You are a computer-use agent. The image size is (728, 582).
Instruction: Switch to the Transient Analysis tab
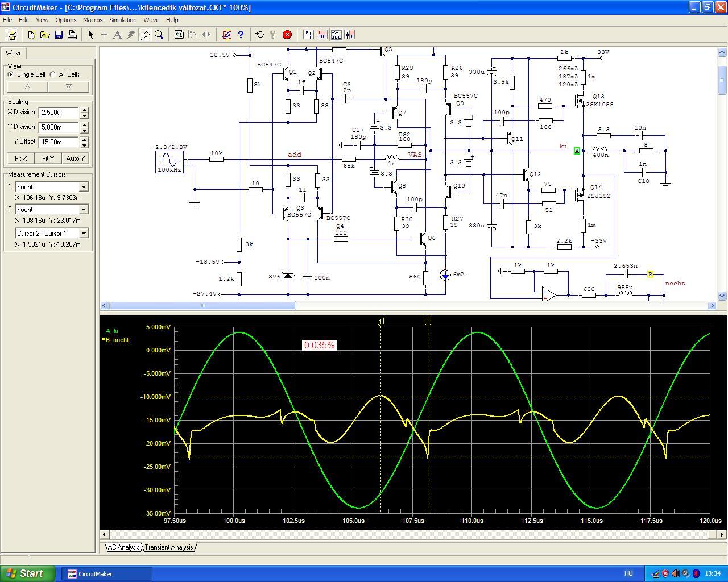(x=169, y=547)
